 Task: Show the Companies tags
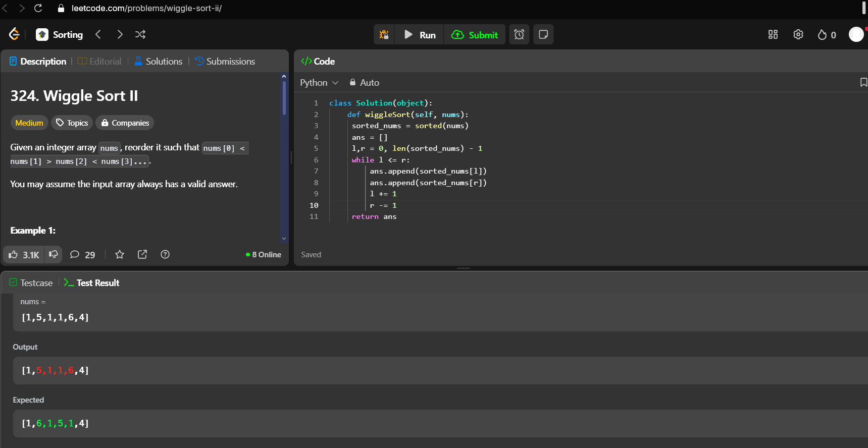(x=125, y=123)
